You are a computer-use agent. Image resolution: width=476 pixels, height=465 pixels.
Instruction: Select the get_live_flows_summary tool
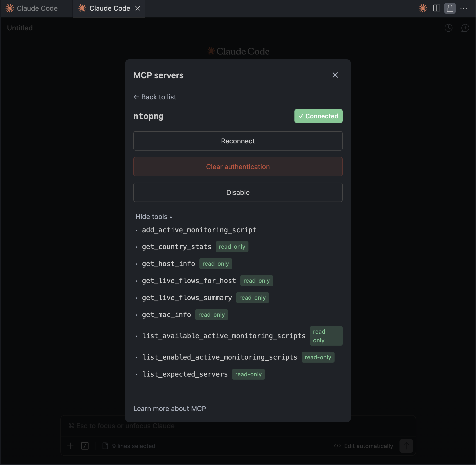coord(187,297)
